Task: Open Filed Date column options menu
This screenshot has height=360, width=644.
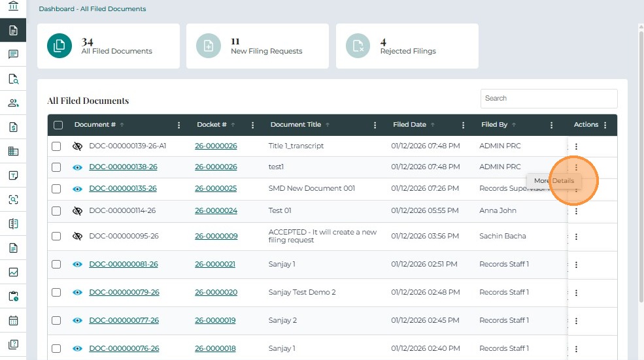Action: 464,125
